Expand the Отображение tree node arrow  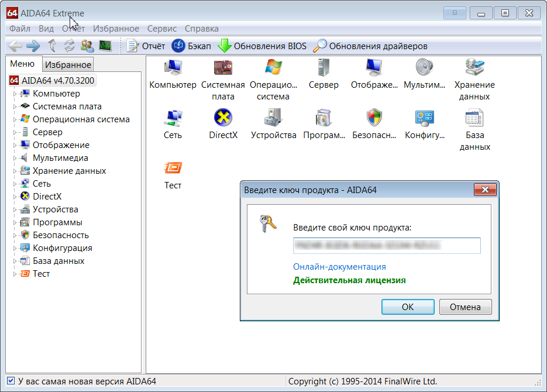pos(15,146)
